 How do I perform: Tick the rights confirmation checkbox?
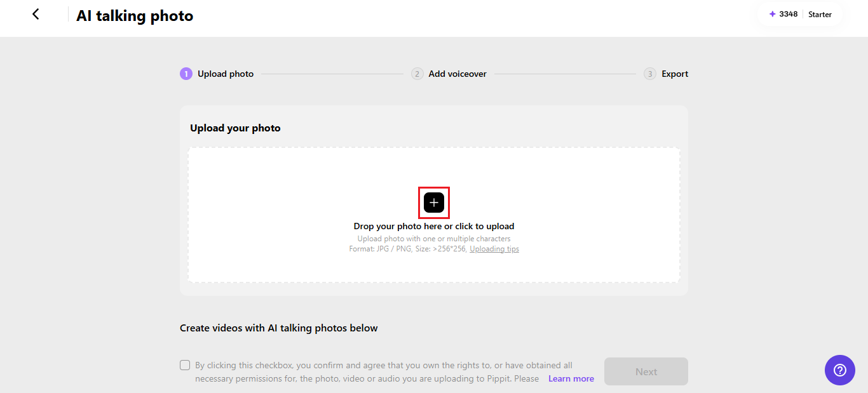tap(185, 365)
